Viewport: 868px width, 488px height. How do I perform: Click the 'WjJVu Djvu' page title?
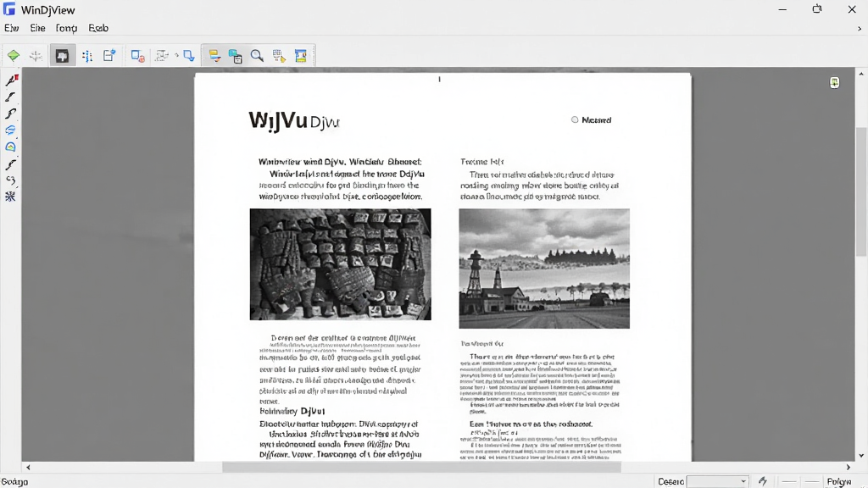(x=294, y=120)
